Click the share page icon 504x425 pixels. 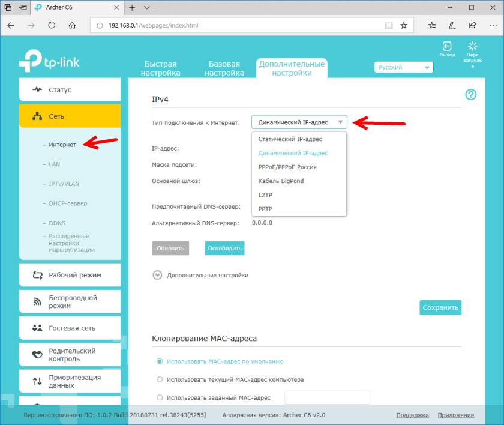tap(472, 25)
